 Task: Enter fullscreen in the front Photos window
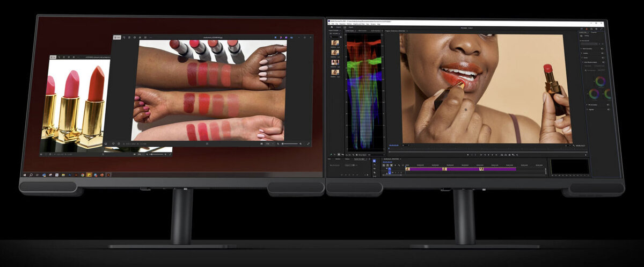pos(308,144)
